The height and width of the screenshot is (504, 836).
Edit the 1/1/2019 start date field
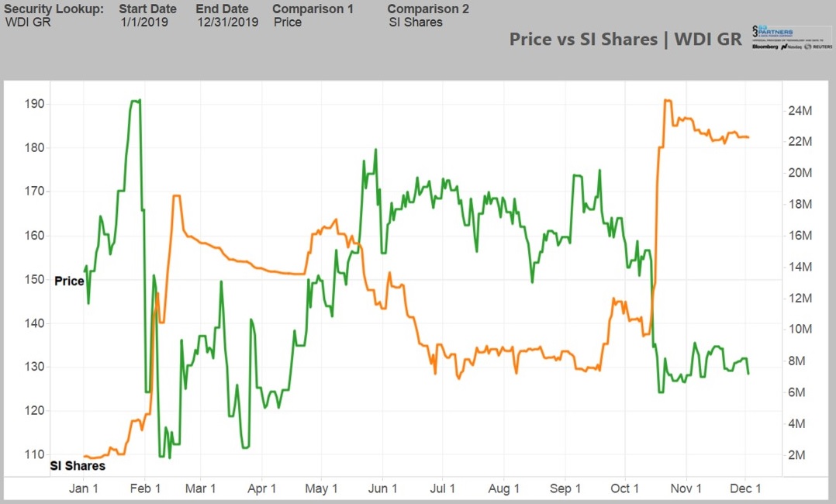[x=144, y=22]
